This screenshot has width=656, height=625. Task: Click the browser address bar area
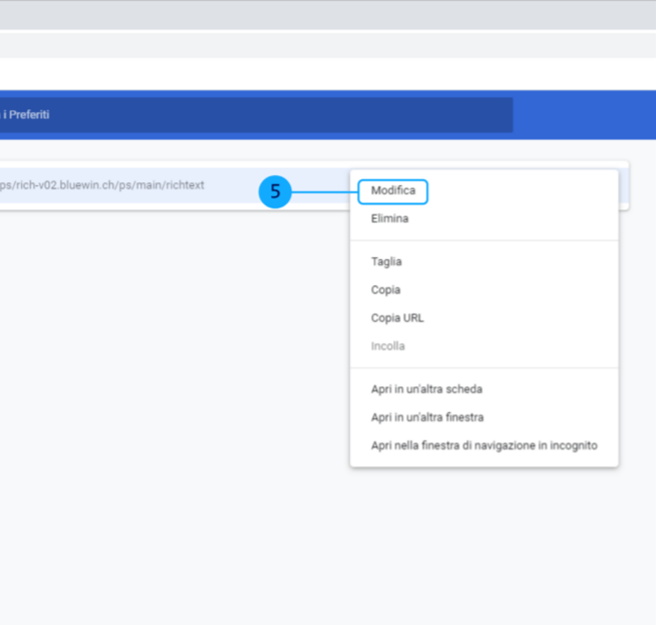click(x=300, y=72)
